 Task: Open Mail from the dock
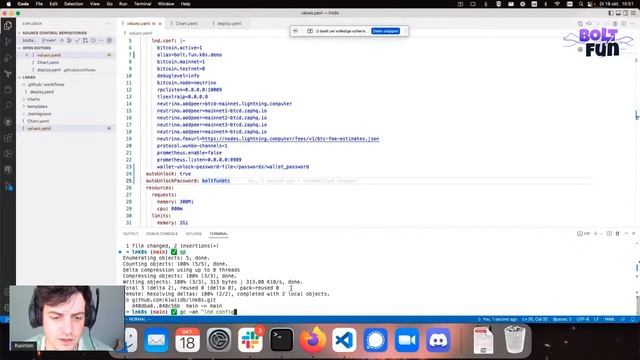pos(156,340)
